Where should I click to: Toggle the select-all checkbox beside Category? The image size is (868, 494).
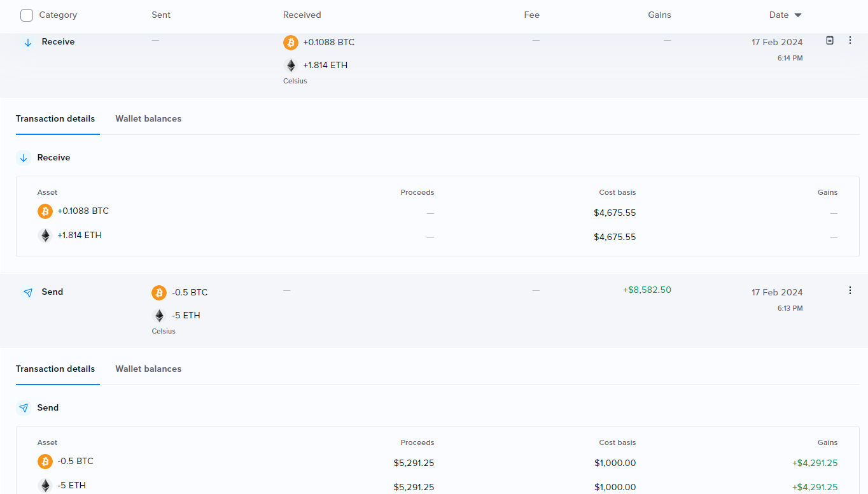pos(27,15)
